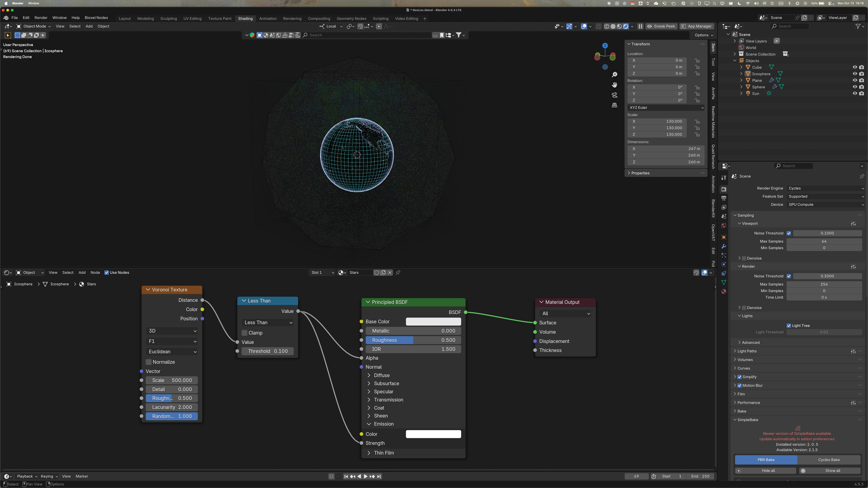Click the Emission Color swatch
The width and height of the screenshot is (868, 488).
point(433,434)
